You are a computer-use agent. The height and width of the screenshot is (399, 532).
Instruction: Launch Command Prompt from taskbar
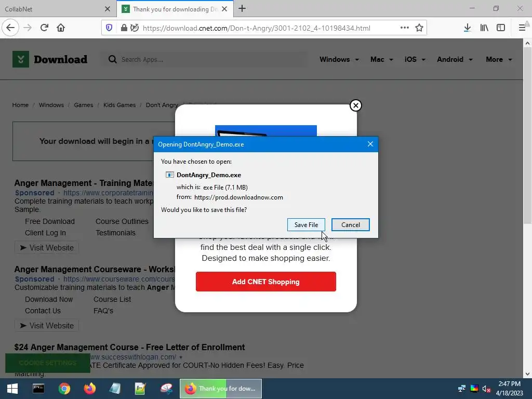(x=38, y=389)
